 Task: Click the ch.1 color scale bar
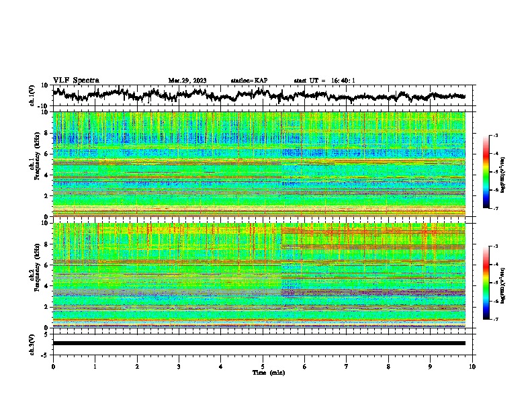tap(486, 172)
